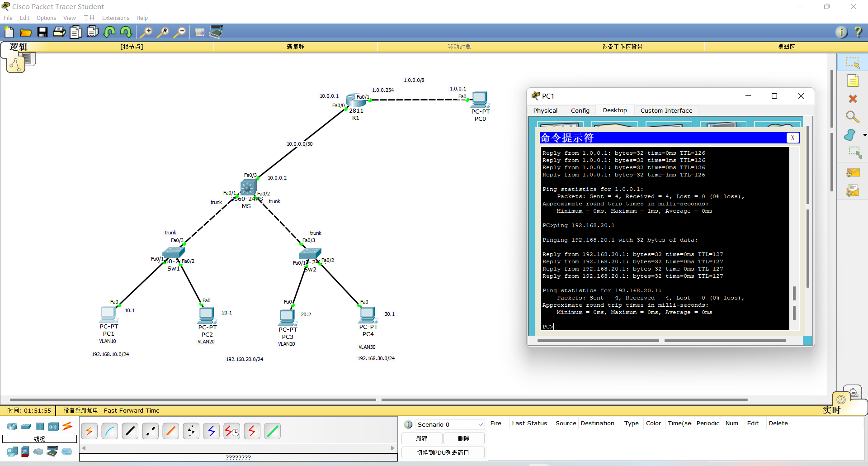Open the drawing shape dropdown arrow
This screenshot has height=466, width=868.
coord(865,135)
